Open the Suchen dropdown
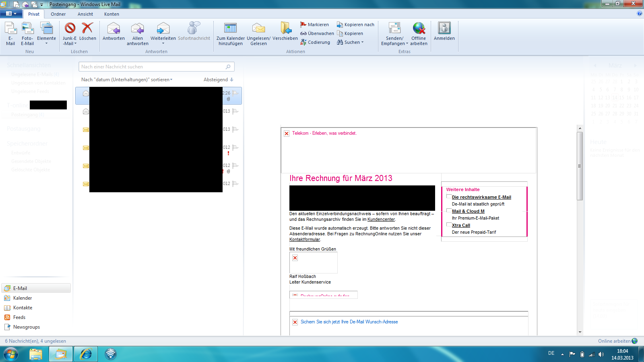This screenshot has width=644, height=362. tap(350, 42)
